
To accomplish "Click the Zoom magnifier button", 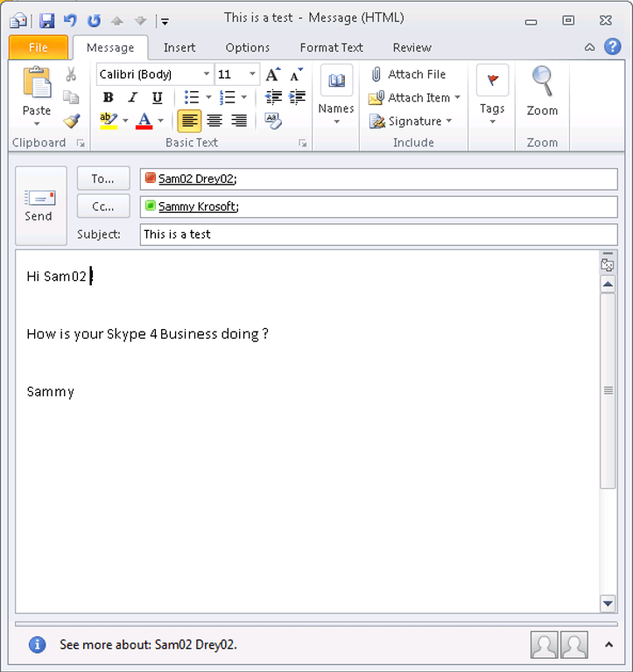I will click(x=542, y=92).
